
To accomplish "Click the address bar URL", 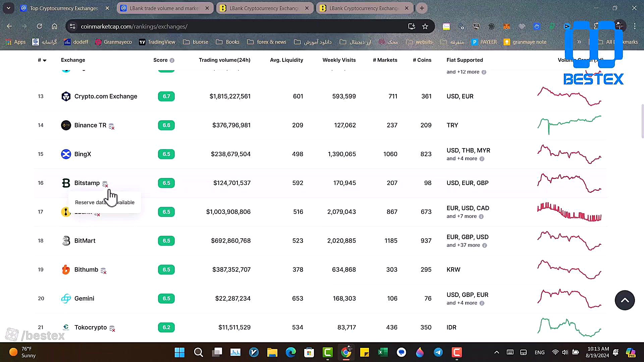I will click(x=134, y=26).
